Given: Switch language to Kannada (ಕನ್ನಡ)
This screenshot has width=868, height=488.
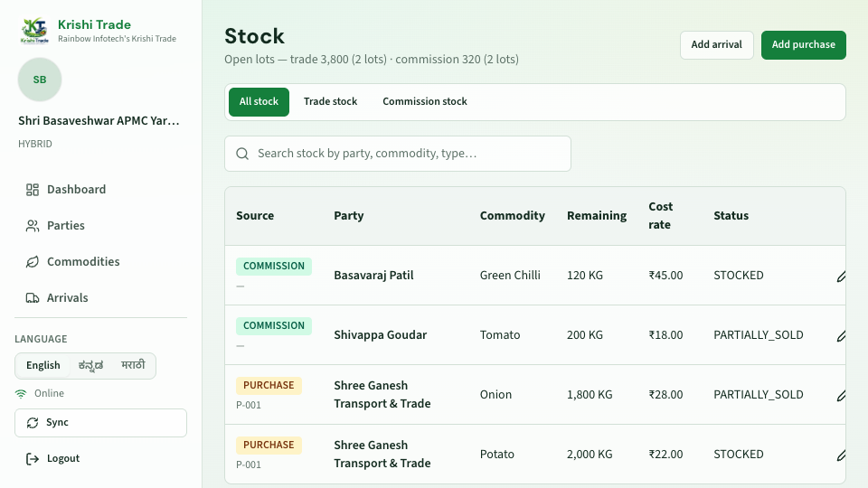Looking at the screenshot, I should coord(90,366).
